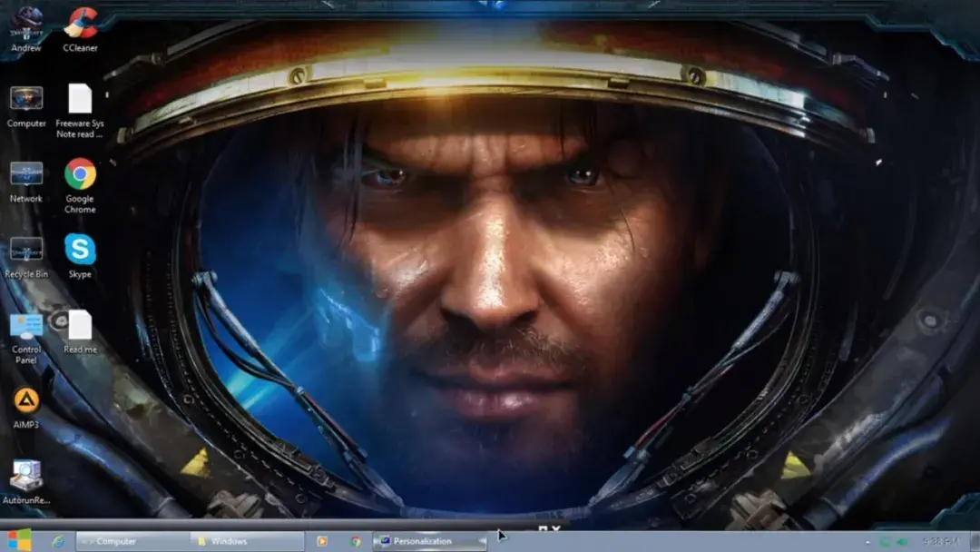The height and width of the screenshot is (552, 980).
Task: Select the Read me file icon
Action: [x=80, y=332]
